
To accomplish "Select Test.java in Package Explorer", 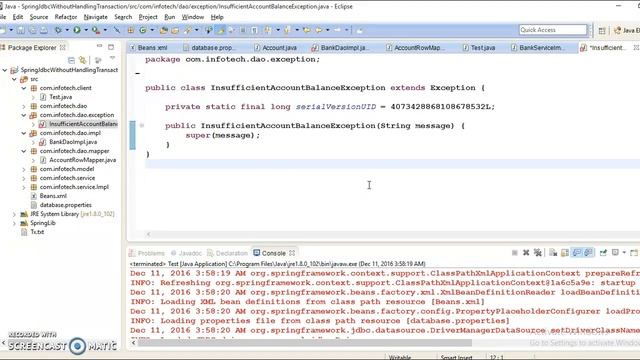I will point(60,97).
